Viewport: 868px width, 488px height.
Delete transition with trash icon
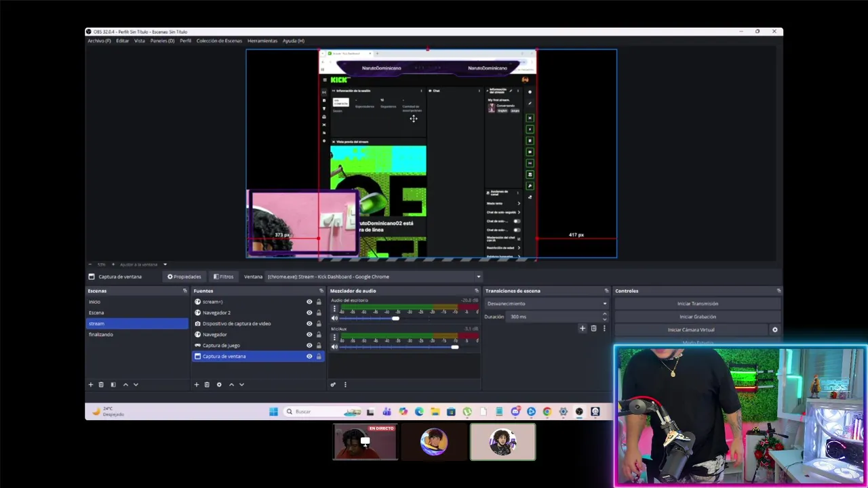(x=593, y=328)
